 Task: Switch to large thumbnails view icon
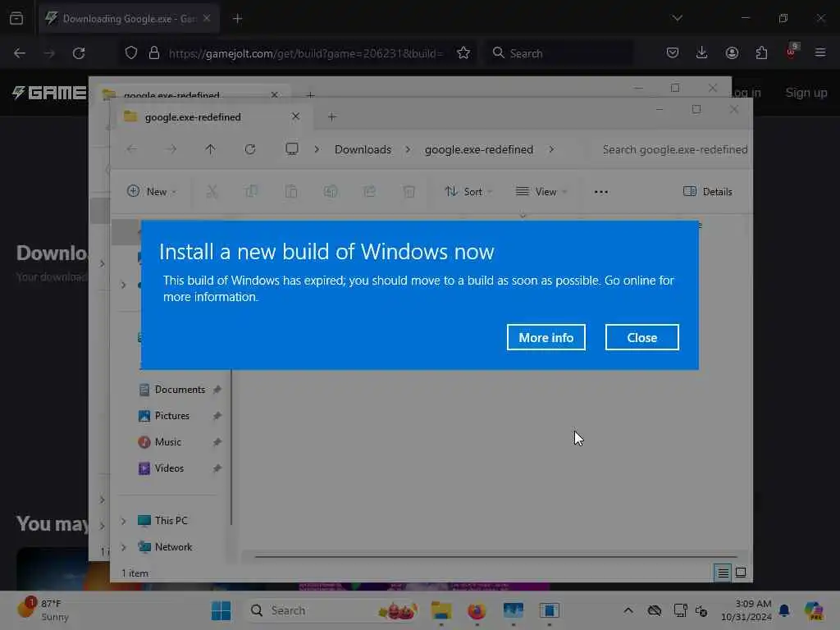(x=741, y=573)
